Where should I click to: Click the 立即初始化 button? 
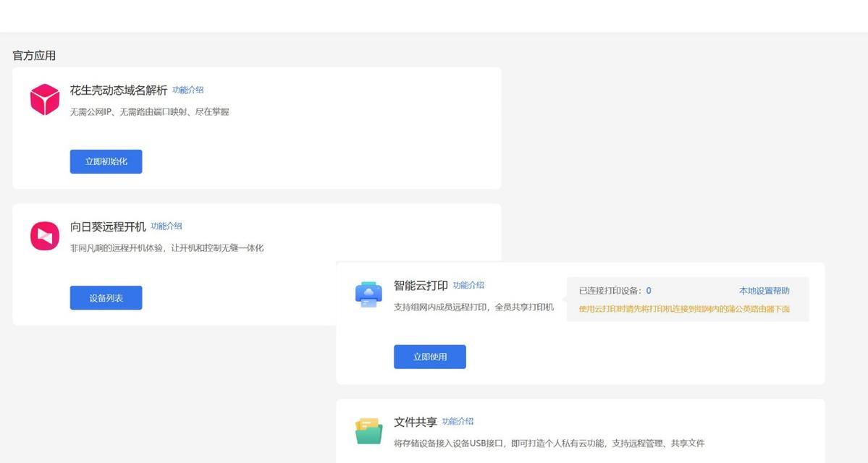pyautogui.click(x=106, y=161)
